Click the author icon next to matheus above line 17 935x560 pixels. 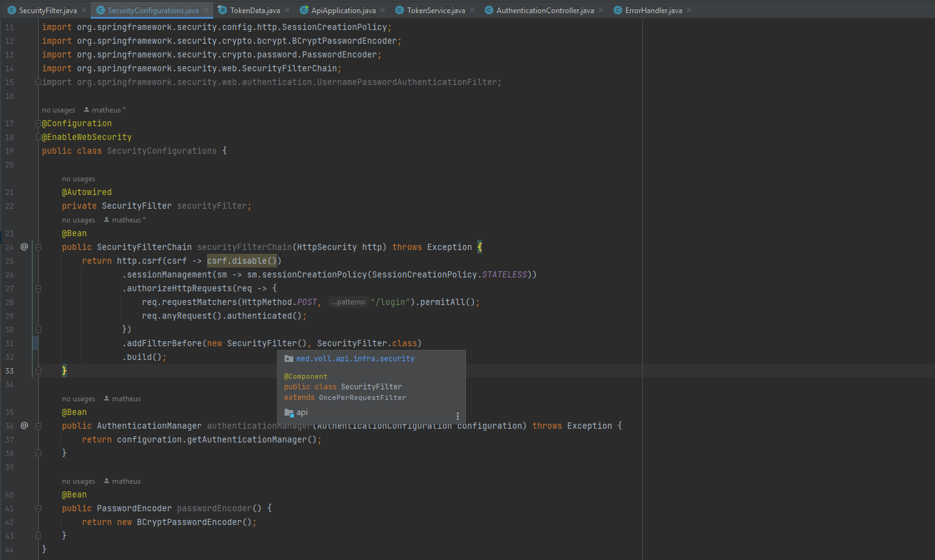coord(87,110)
